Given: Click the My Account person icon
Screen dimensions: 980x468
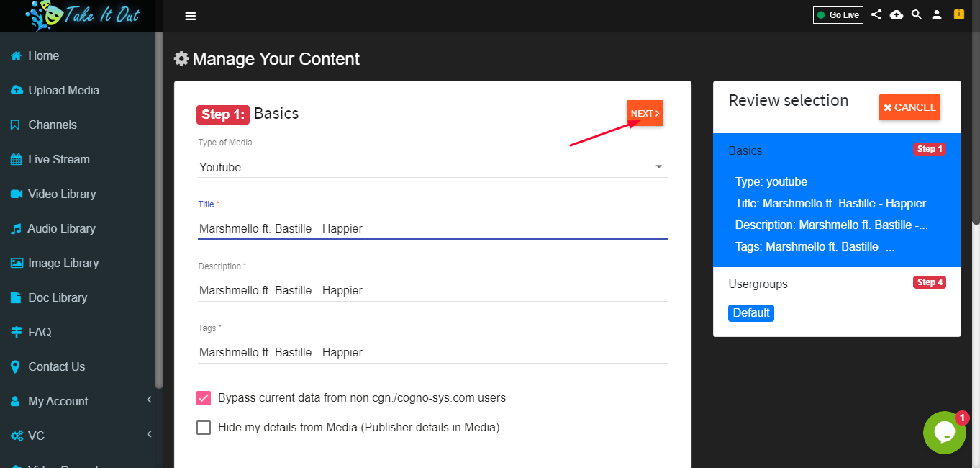Looking at the screenshot, I should click(15, 401).
